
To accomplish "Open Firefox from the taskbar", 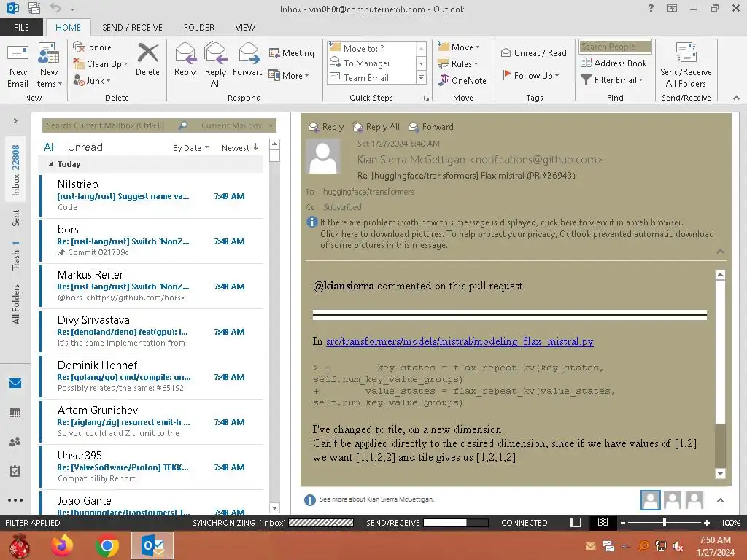I will (x=63, y=545).
